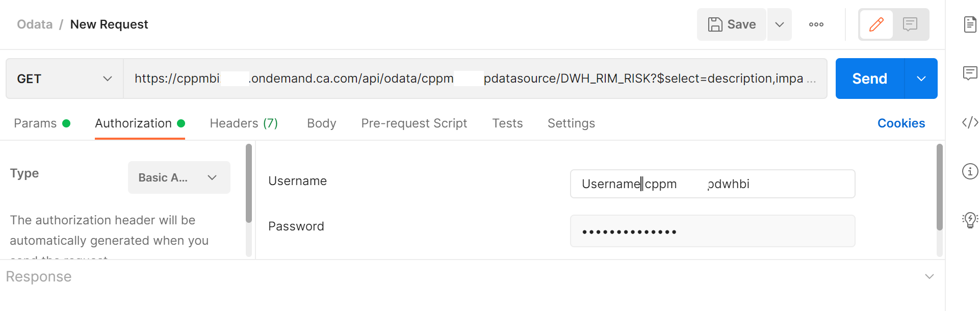Open the GET method dropdown

(64, 79)
